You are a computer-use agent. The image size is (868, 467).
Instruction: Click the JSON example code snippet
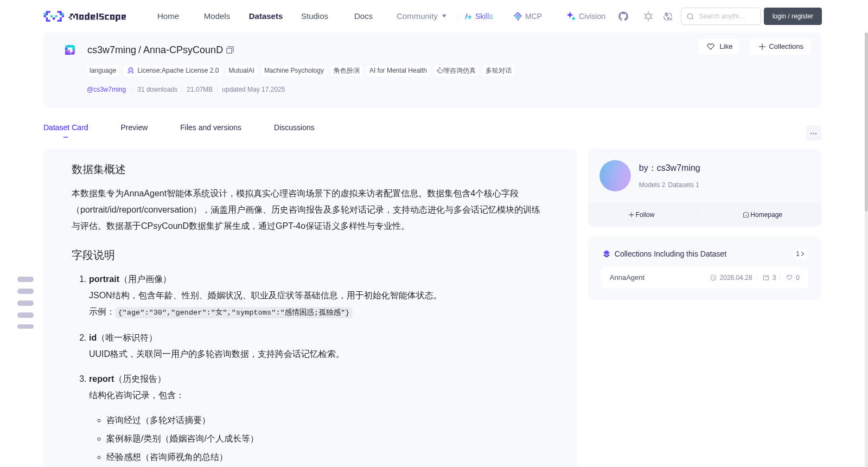(234, 312)
